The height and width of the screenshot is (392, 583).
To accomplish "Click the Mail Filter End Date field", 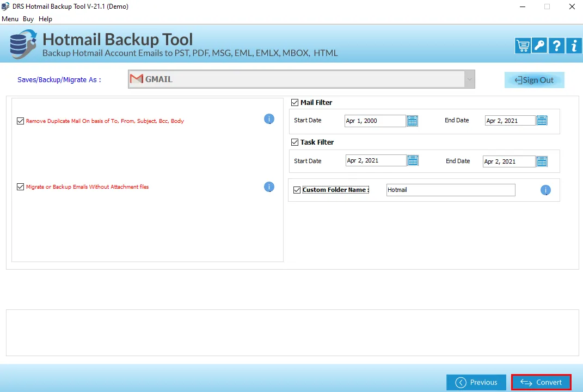I will click(510, 121).
